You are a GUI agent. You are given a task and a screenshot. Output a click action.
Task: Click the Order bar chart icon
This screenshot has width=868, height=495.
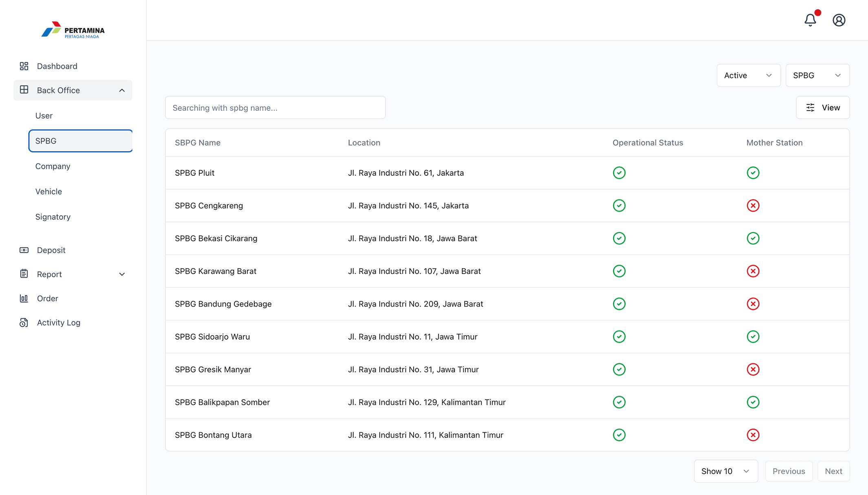click(24, 298)
